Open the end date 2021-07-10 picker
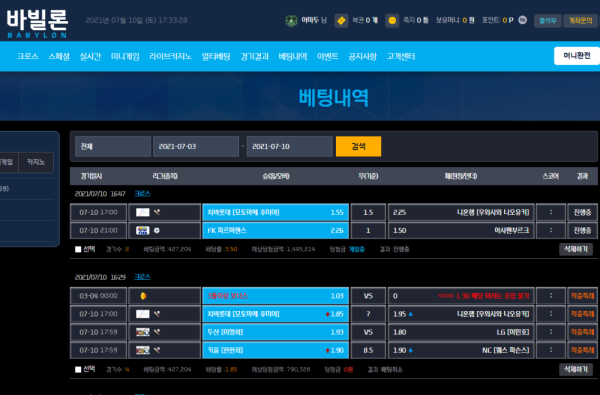The height and width of the screenshot is (395, 600). (290, 147)
